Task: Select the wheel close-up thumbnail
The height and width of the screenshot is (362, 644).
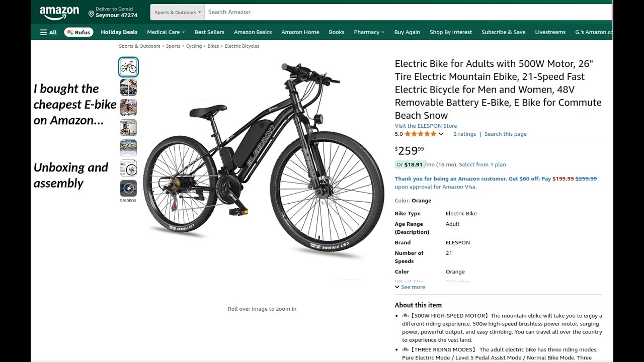Action: click(128, 168)
